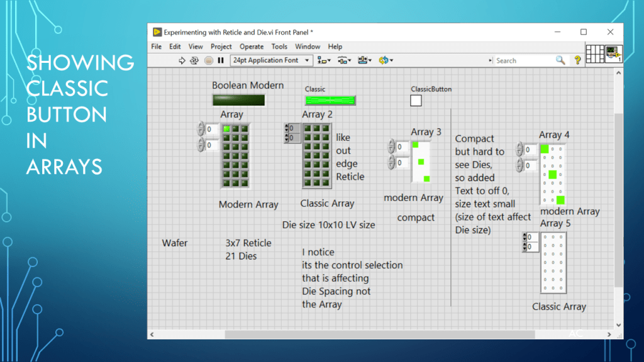Toggle the green Classic boolean button

pyautogui.click(x=330, y=100)
